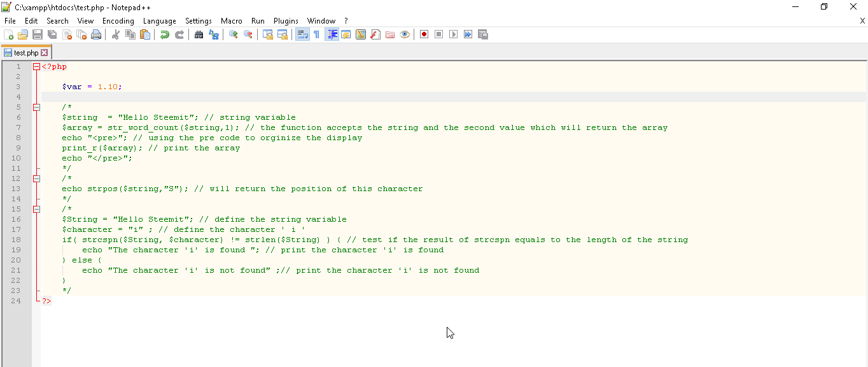Zoom in with the magnifier plus icon
Viewport: 868px width, 367px height.
click(x=234, y=34)
